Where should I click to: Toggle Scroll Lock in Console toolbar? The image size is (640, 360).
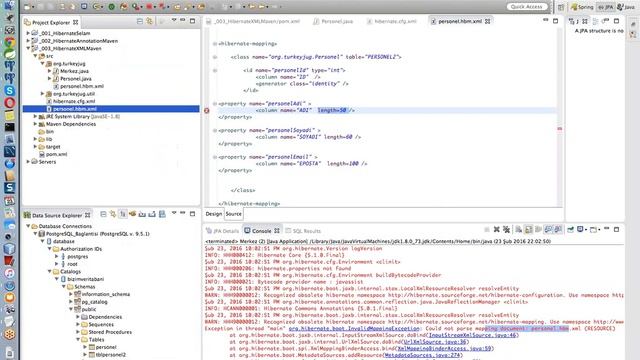[529, 230]
